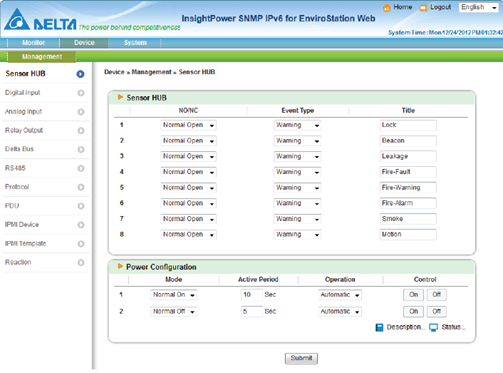Click the RS485 sidebar arrow icon
The height and width of the screenshot is (373, 503).
tap(81, 168)
